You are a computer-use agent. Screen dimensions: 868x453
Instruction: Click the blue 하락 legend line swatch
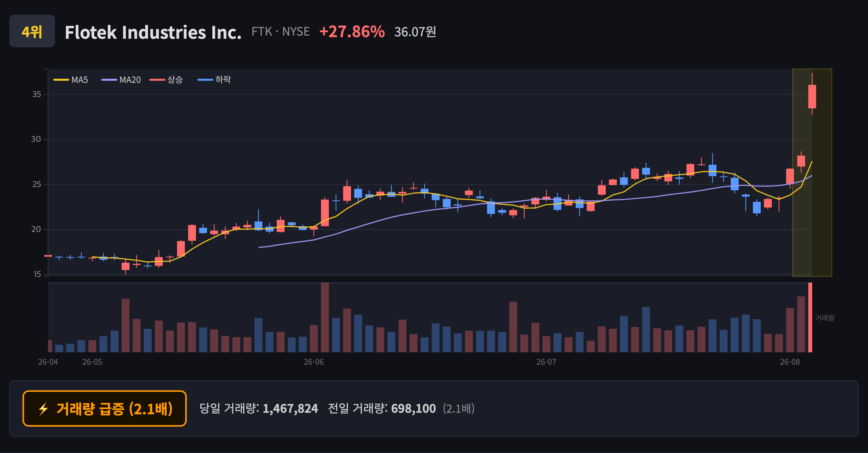click(205, 80)
